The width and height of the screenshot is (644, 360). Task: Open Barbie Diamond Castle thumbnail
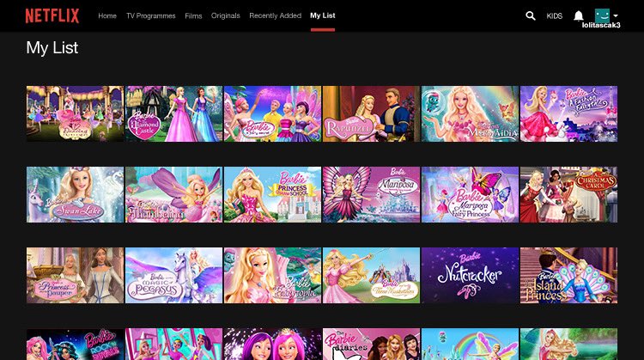pyautogui.click(x=173, y=113)
